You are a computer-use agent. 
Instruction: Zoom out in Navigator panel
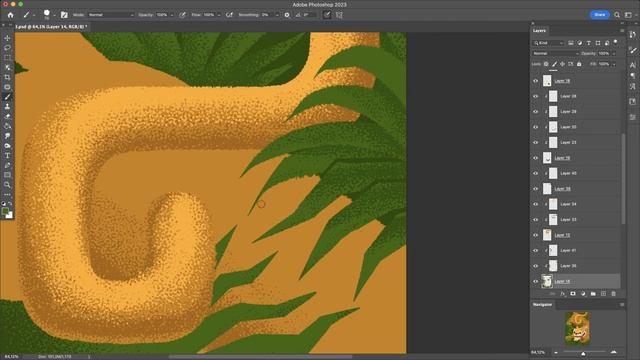[x=556, y=352]
